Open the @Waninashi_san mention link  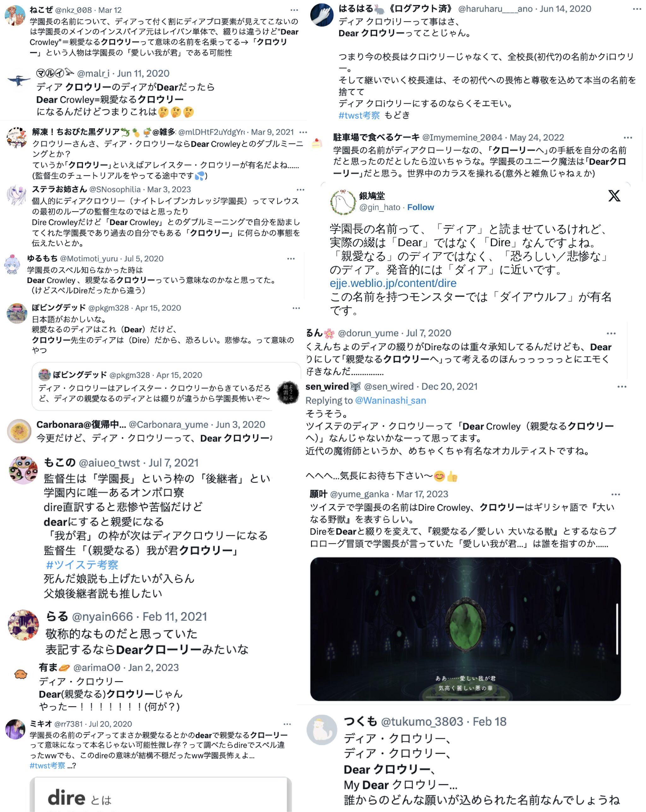pos(391,400)
